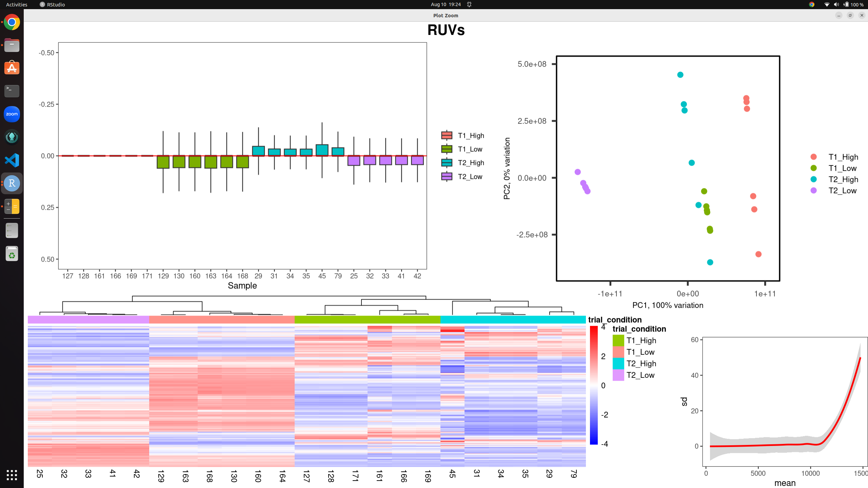868x488 pixels.
Task: Click the T2_Low boxplot legend swatch
Action: pos(447,176)
